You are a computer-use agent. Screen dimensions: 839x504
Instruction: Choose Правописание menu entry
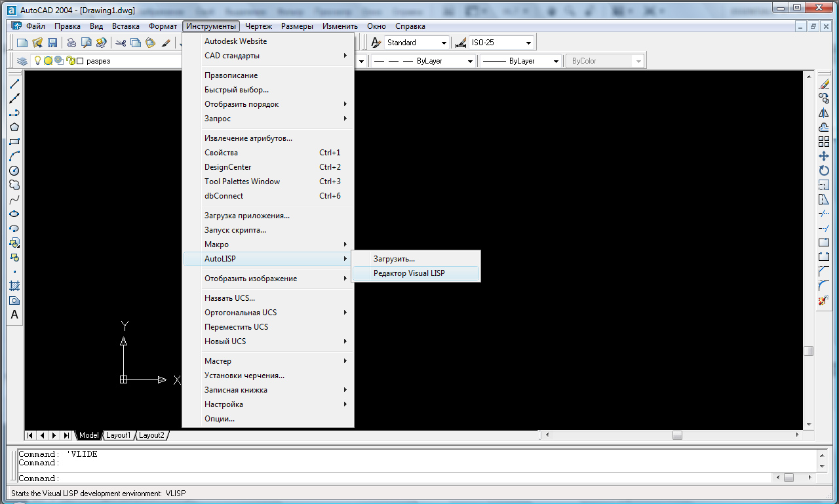pyautogui.click(x=268, y=75)
